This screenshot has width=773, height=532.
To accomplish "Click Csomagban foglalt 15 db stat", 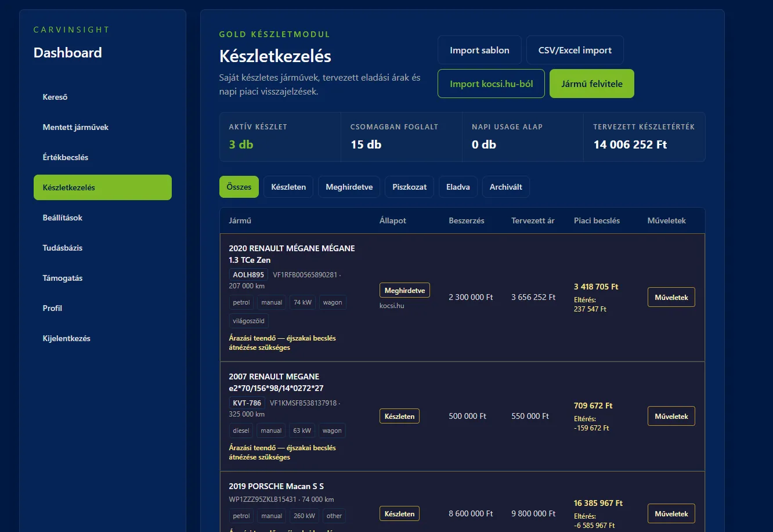I will 402,137.
